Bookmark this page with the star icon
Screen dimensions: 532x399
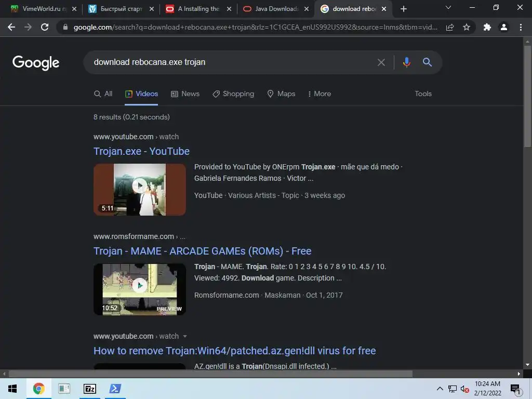(467, 27)
